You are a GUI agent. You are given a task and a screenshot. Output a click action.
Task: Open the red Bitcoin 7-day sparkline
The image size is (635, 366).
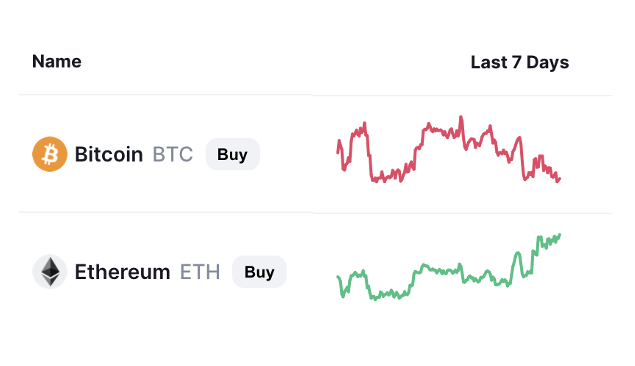[449, 149]
